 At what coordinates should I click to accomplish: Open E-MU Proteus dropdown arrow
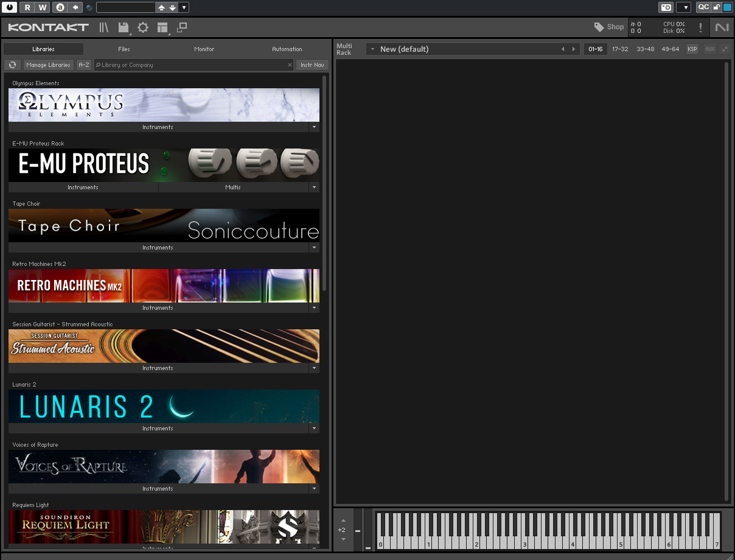[x=314, y=187]
